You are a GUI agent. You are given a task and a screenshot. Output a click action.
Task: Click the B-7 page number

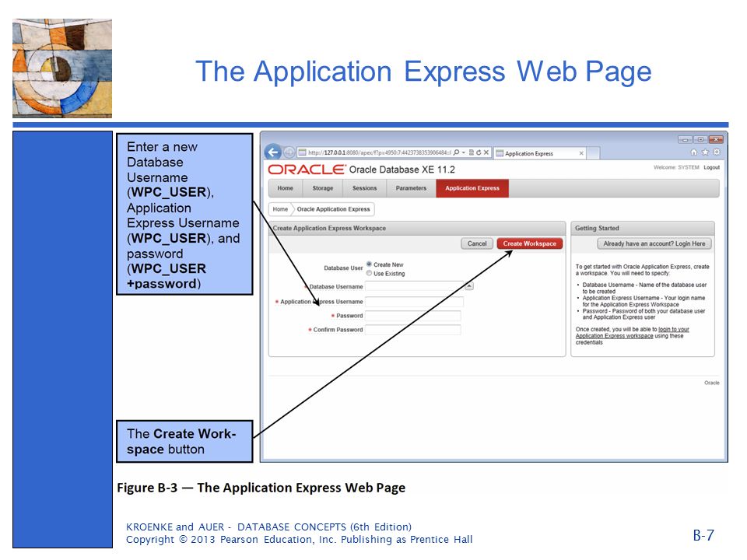[703, 535]
